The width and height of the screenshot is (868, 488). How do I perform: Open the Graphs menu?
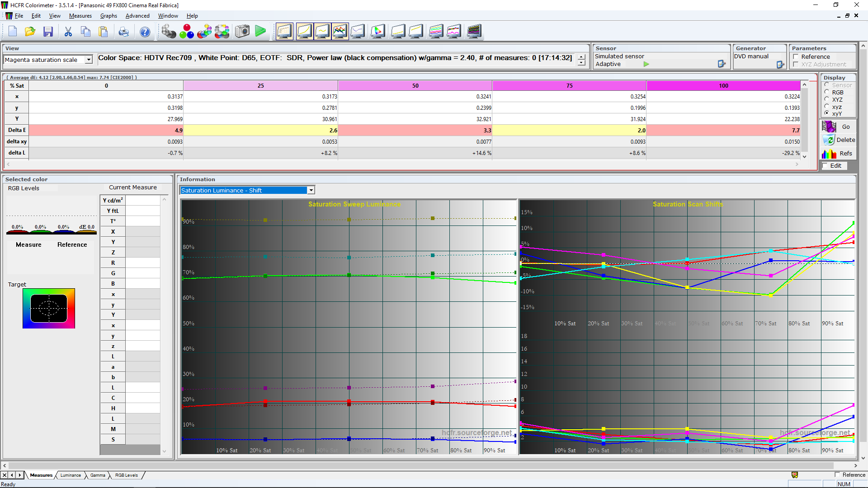pos(108,16)
